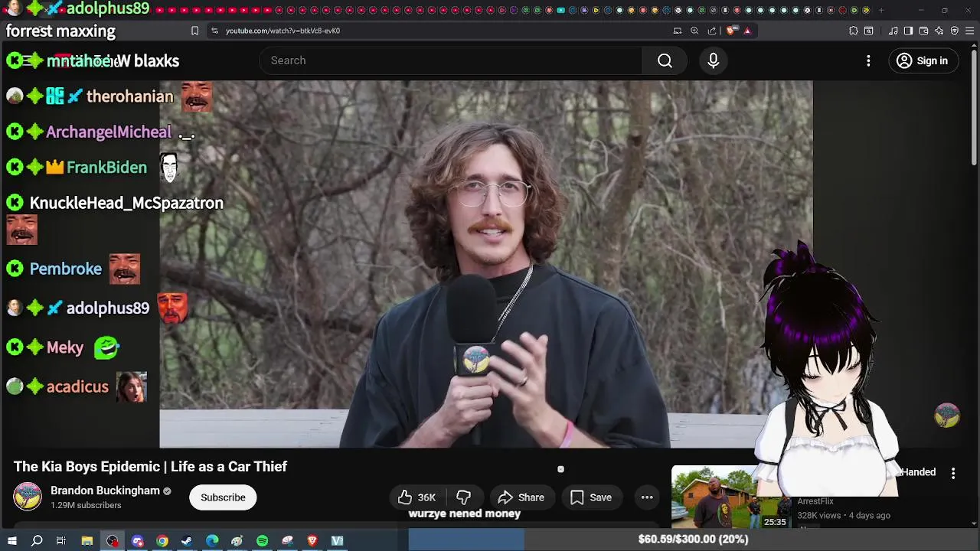The width and height of the screenshot is (980, 551).
Task: Click video title The Kia Boys Epidemic
Action: point(150,466)
